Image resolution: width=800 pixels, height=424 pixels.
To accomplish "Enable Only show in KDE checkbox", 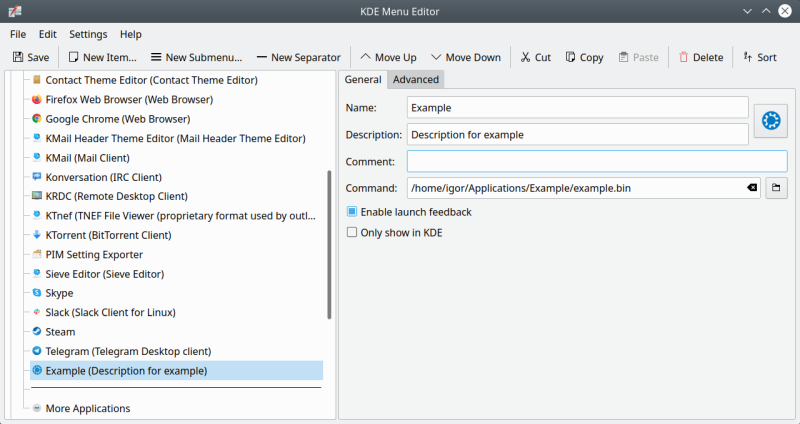I will point(352,232).
